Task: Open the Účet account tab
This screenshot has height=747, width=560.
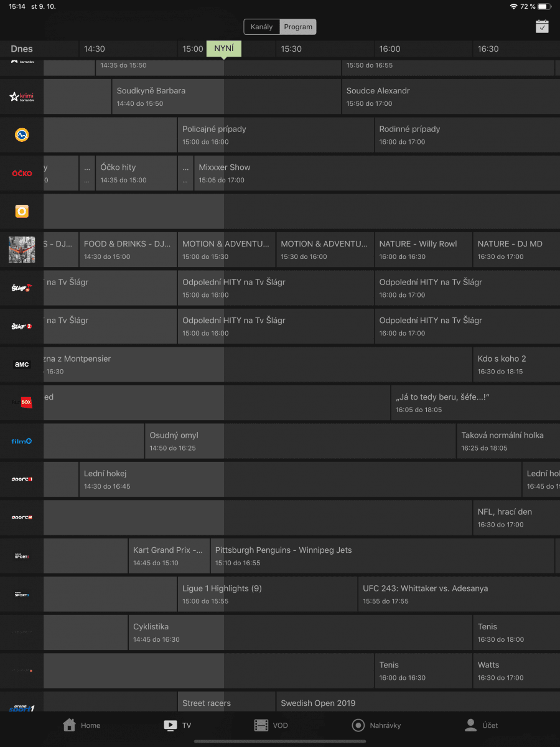Action: click(x=482, y=725)
